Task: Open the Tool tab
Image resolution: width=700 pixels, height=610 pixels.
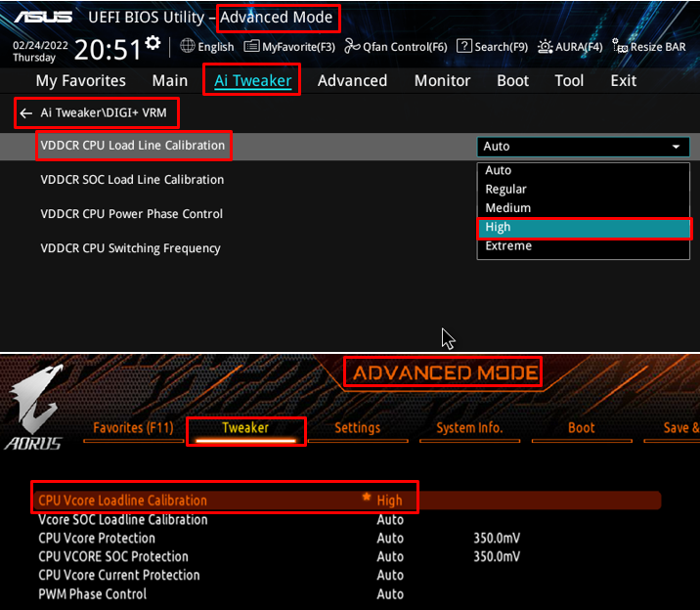Action: tap(569, 81)
